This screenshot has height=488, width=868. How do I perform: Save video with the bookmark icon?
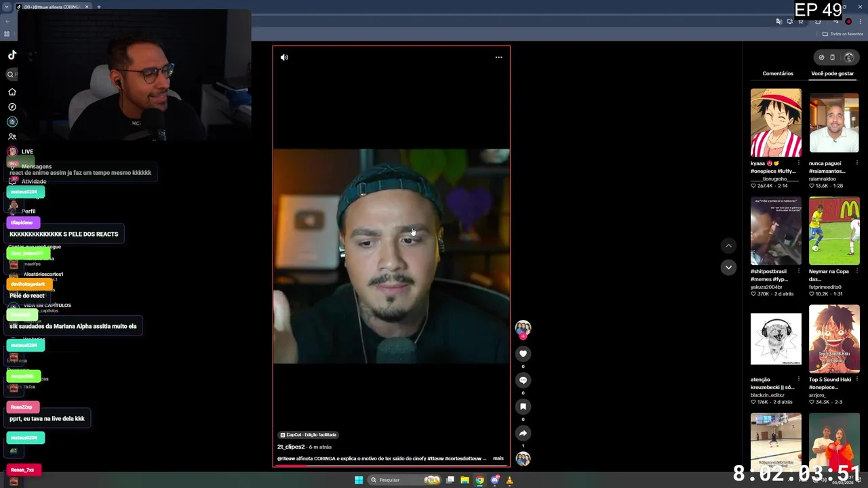coord(523,407)
